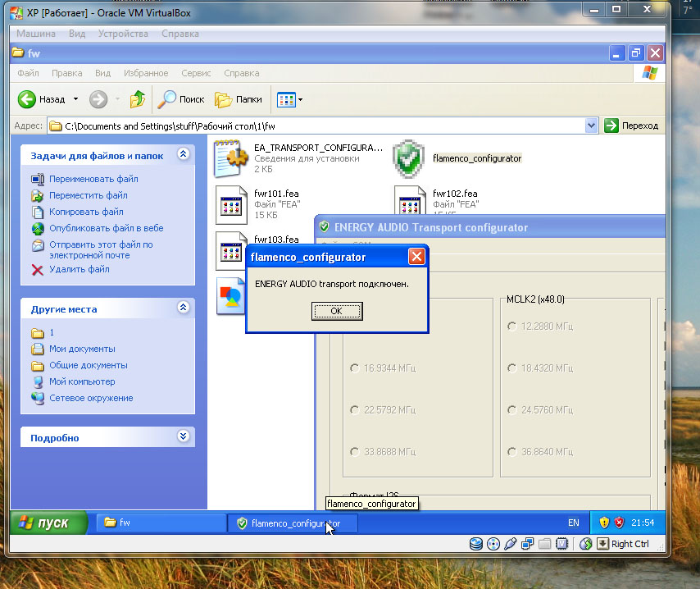
Task: Expand the Подробно details panel
Action: click(x=183, y=436)
